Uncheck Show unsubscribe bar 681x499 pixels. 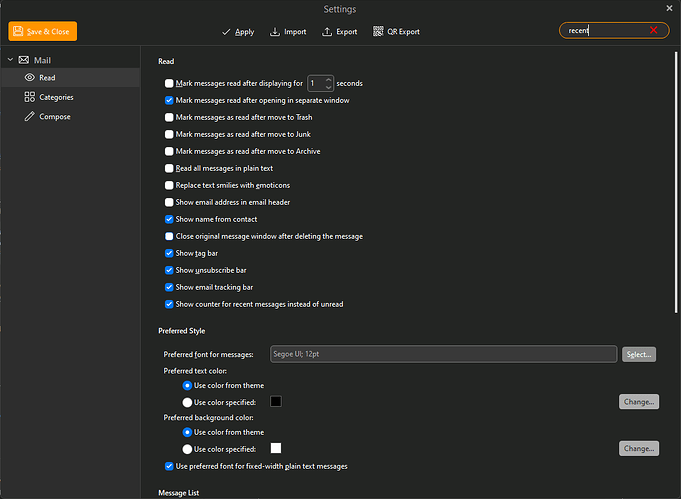pos(169,270)
